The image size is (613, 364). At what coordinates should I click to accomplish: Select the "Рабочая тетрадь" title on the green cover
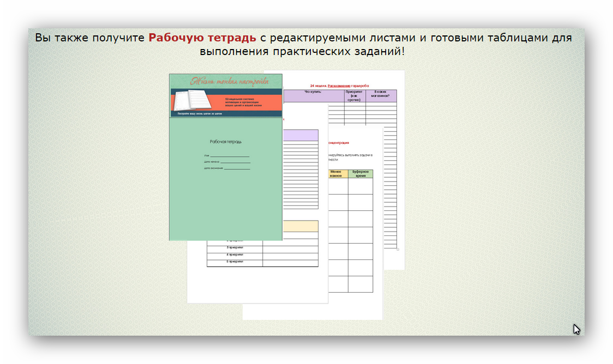click(226, 142)
